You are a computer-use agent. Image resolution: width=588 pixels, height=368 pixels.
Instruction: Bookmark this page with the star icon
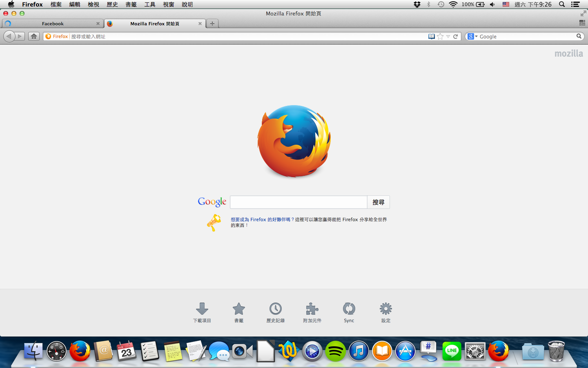coord(440,36)
